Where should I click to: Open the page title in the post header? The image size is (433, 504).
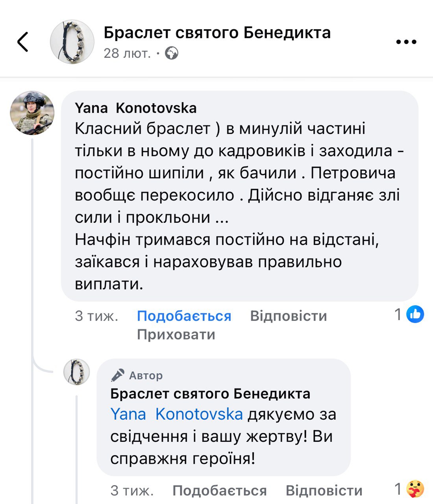point(217,33)
